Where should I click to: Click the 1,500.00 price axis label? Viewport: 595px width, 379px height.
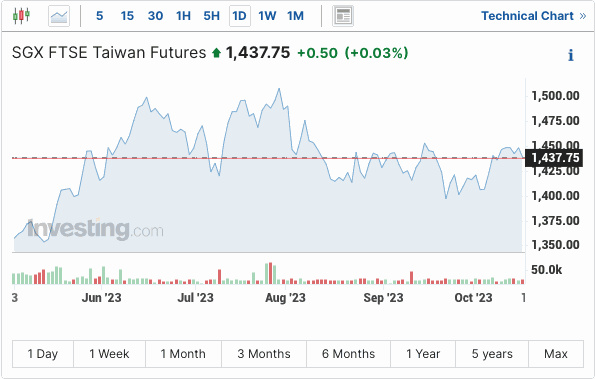[x=555, y=96]
